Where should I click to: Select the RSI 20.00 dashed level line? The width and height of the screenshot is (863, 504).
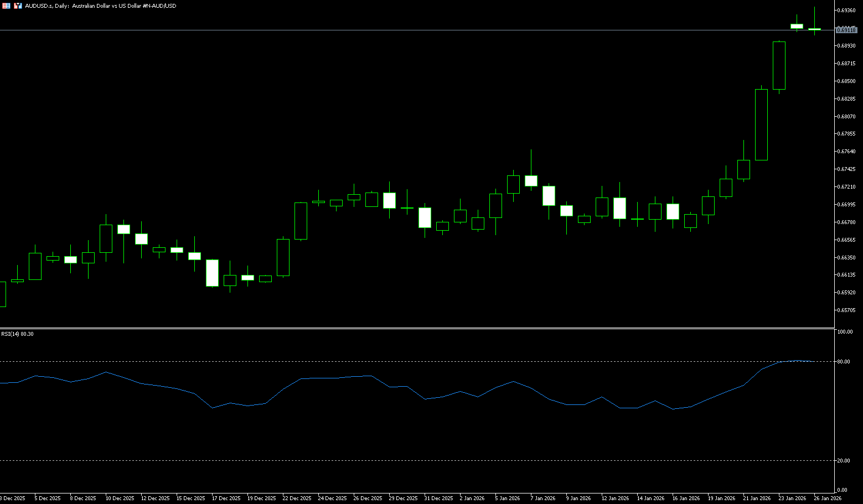[x=387, y=460]
